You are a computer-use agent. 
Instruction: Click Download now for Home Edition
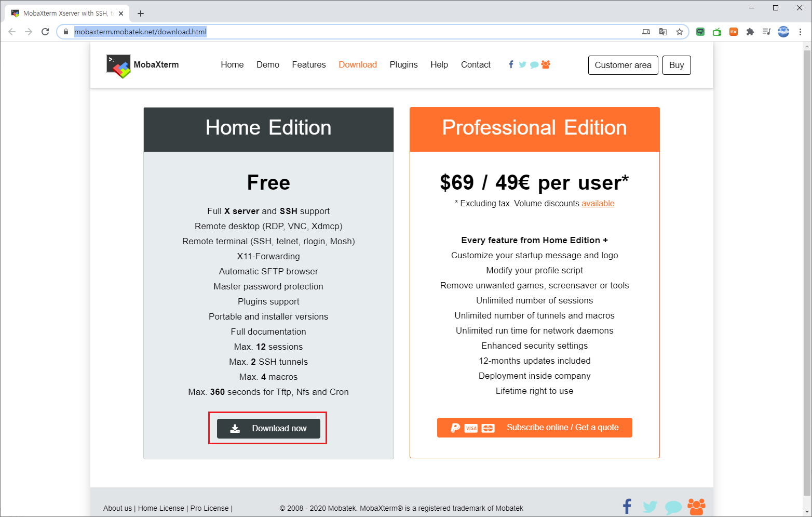coord(268,428)
